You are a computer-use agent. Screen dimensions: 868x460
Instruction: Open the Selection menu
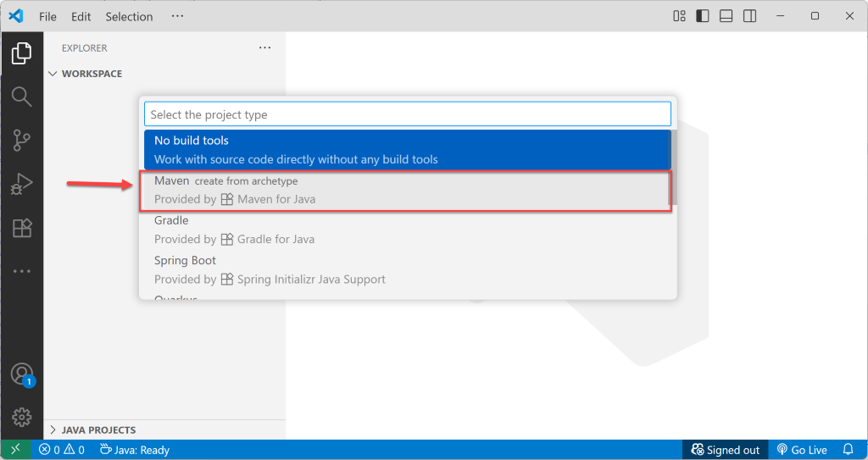(x=129, y=16)
